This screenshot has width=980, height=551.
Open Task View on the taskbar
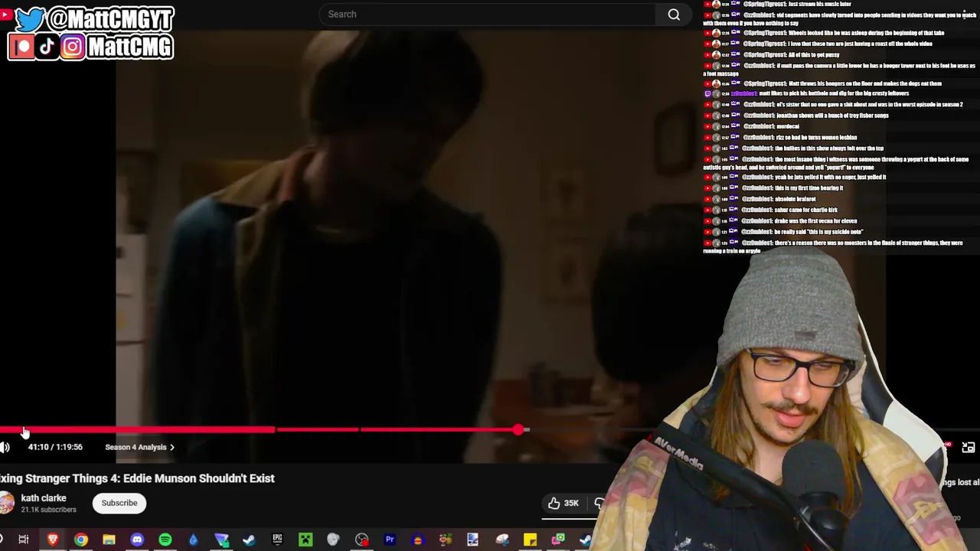(x=24, y=540)
